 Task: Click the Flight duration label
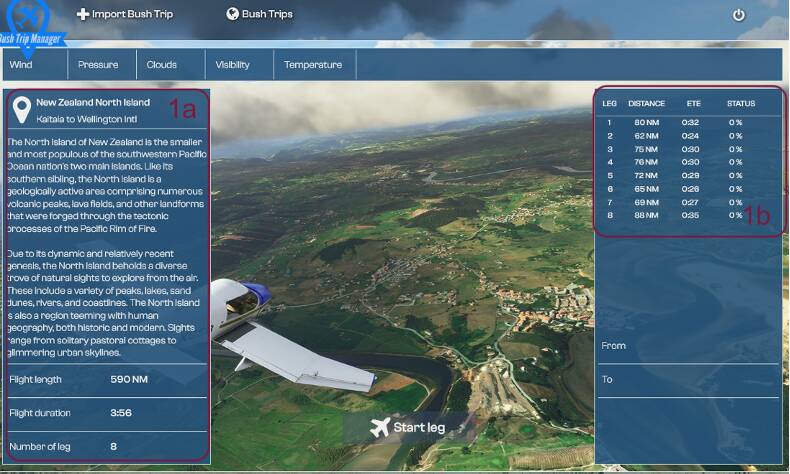pos(40,413)
